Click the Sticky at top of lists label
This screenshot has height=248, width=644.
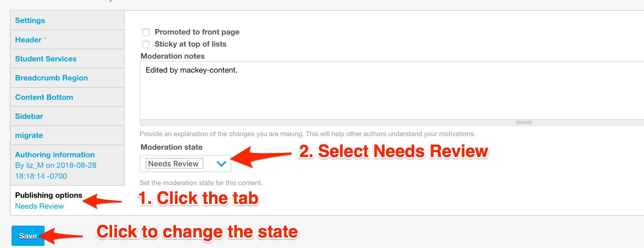coord(191,44)
